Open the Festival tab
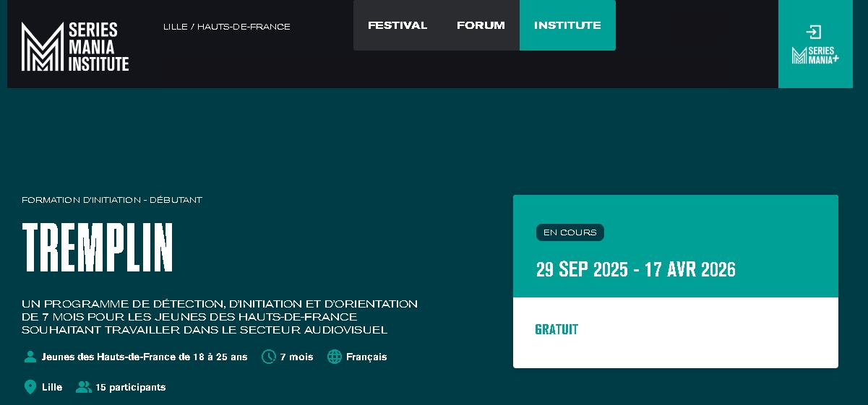This screenshot has height=405, width=868. [398, 25]
